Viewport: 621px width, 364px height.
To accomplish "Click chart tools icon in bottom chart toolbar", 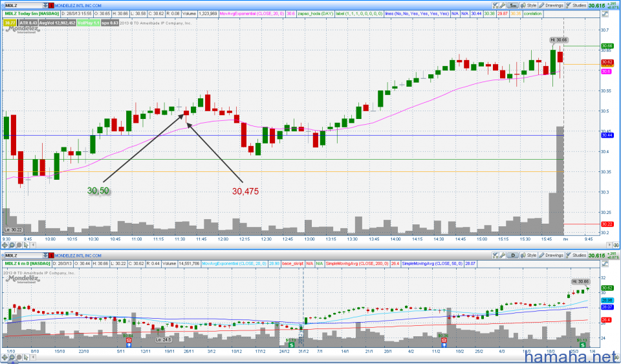I will (495, 255).
